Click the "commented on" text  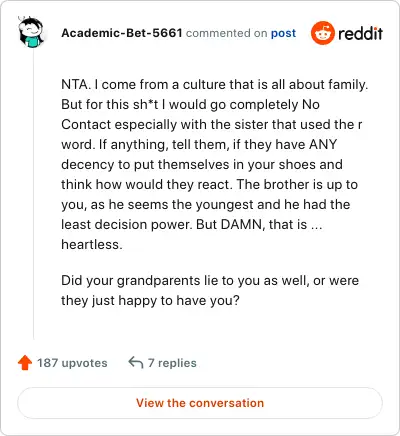227,33
